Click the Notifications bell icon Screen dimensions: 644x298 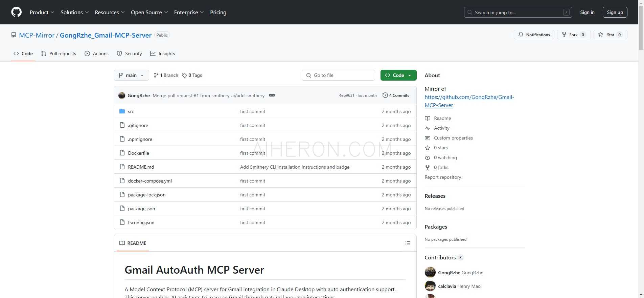tap(521, 35)
